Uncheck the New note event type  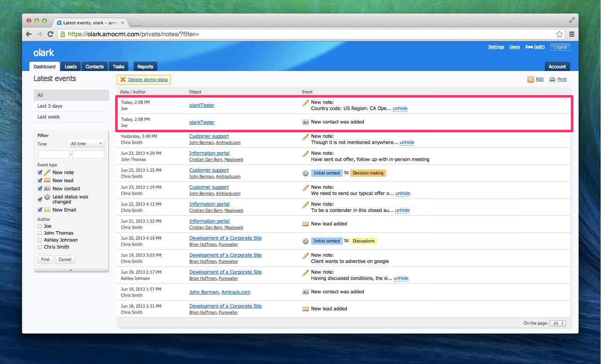(40, 173)
